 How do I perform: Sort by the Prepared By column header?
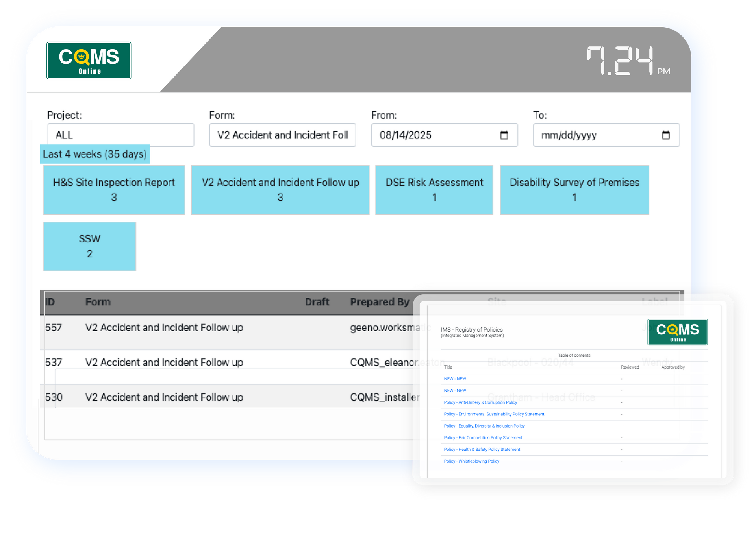[380, 302]
